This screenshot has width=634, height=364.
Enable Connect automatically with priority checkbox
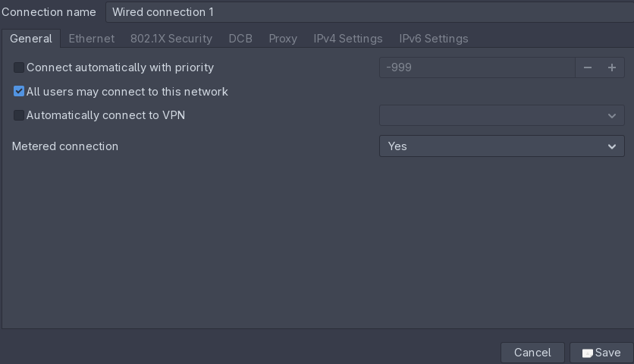tap(19, 67)
